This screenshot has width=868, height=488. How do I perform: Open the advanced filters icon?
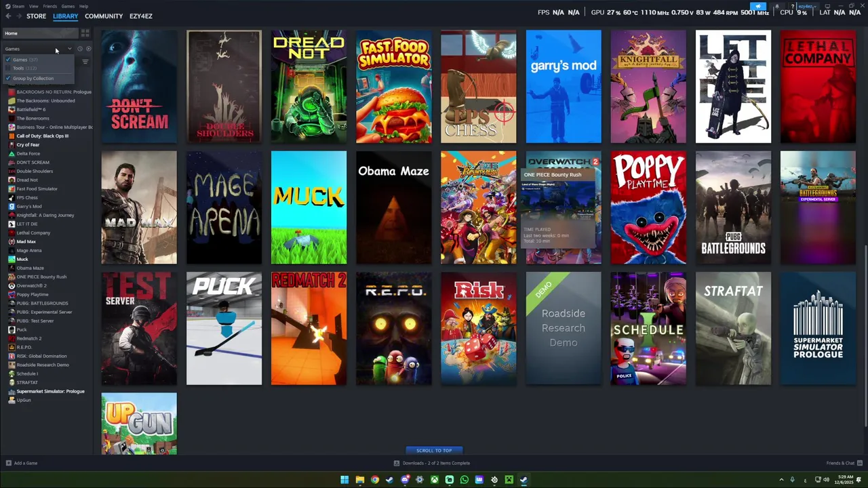[x=85, y=62]
